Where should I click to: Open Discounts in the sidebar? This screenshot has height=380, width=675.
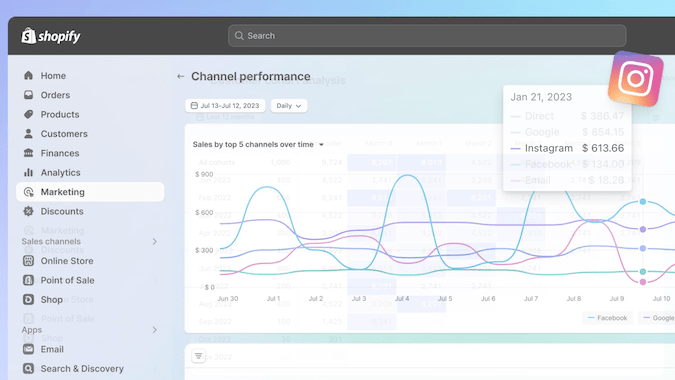pyautogui.click(x=62, y=211)
